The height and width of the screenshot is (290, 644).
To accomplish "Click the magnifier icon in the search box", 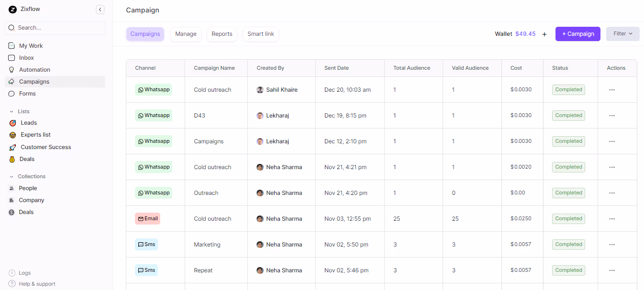I will click(x=11, y=28).
